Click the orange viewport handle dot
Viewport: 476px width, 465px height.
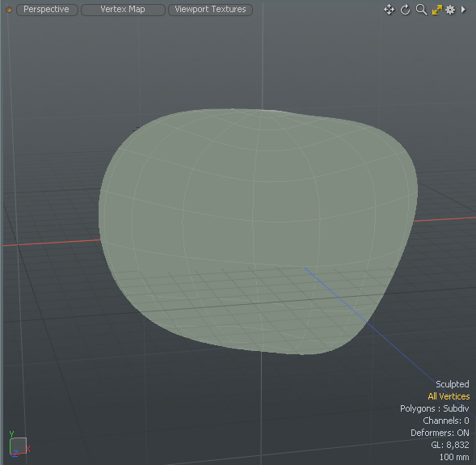pyautogui.click(x=9, y=10)
